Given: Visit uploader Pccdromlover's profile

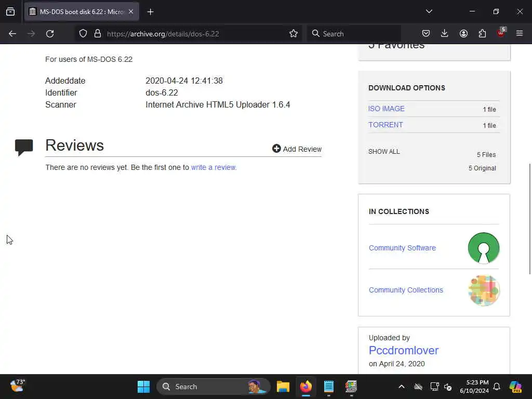Looking at the screenshot, I should 403,350.
